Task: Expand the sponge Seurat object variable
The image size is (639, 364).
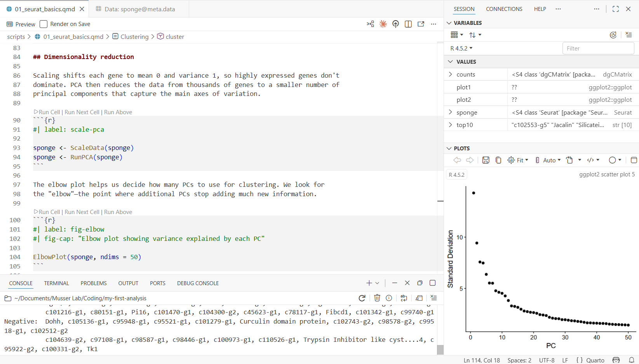Action: (451, 112)
